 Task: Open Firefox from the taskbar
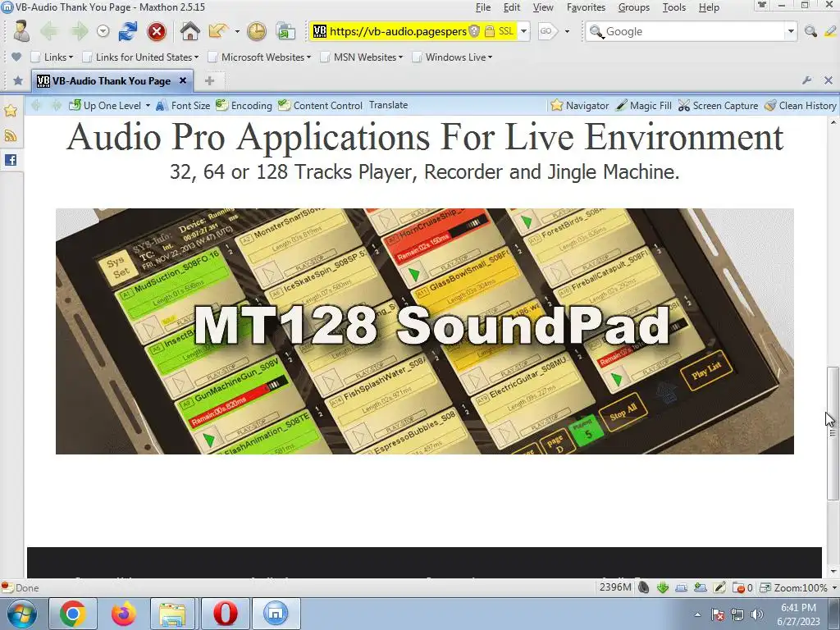(124, 614)
